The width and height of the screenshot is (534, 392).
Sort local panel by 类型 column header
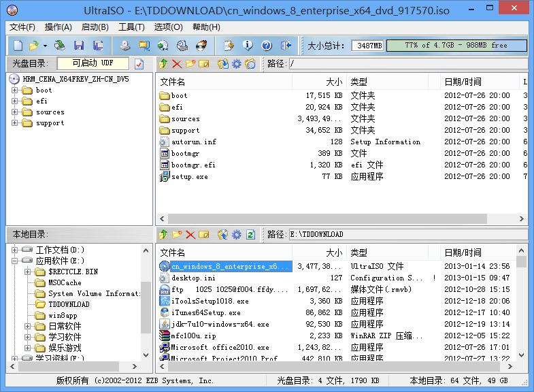click(387, 252)
